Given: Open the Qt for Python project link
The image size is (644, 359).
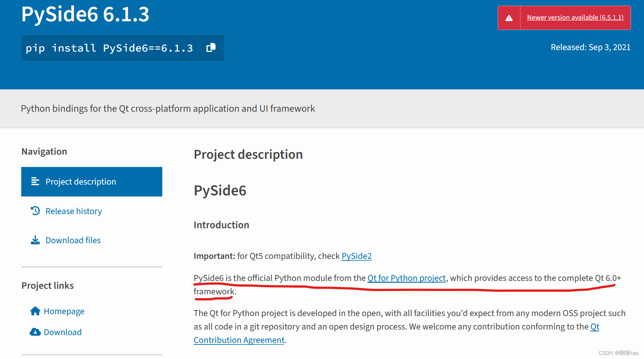Looking at the screenshot, I should (406, 278).
